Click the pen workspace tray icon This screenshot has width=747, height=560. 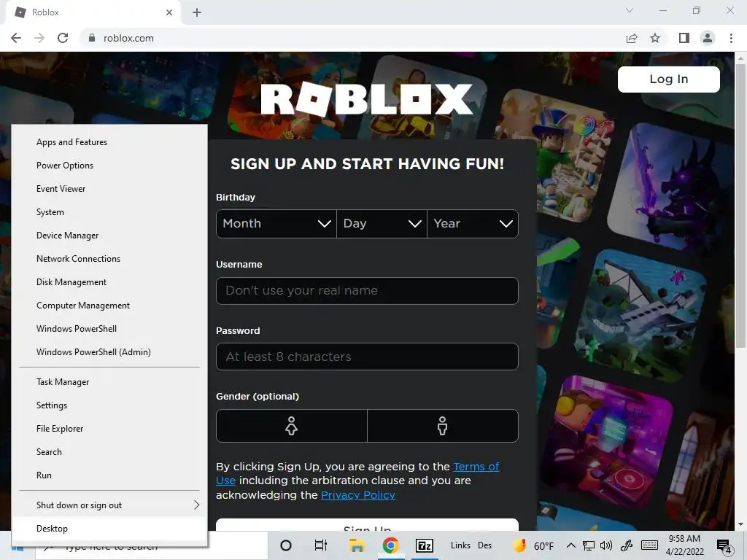tap(626, 545)
